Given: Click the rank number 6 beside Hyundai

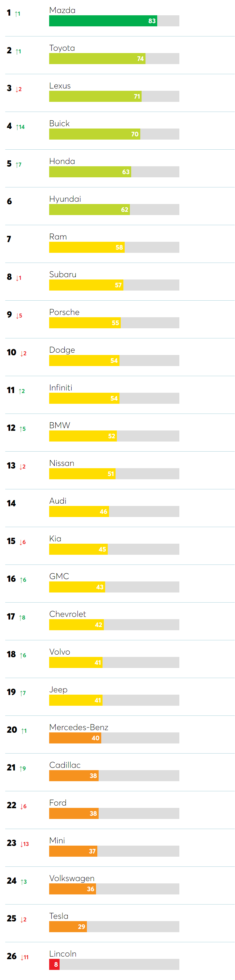Looking at the screenshot, I should click(9, 201).
